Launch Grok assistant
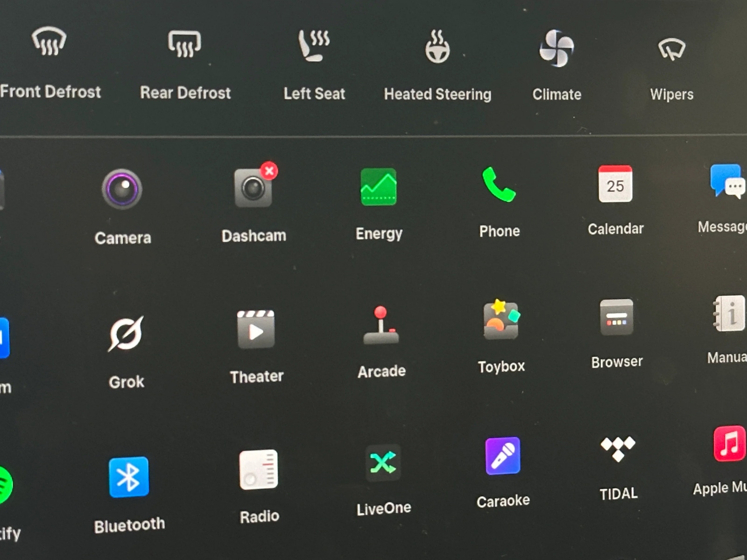This screenshot has height=560, width=747. coord(126,334)
